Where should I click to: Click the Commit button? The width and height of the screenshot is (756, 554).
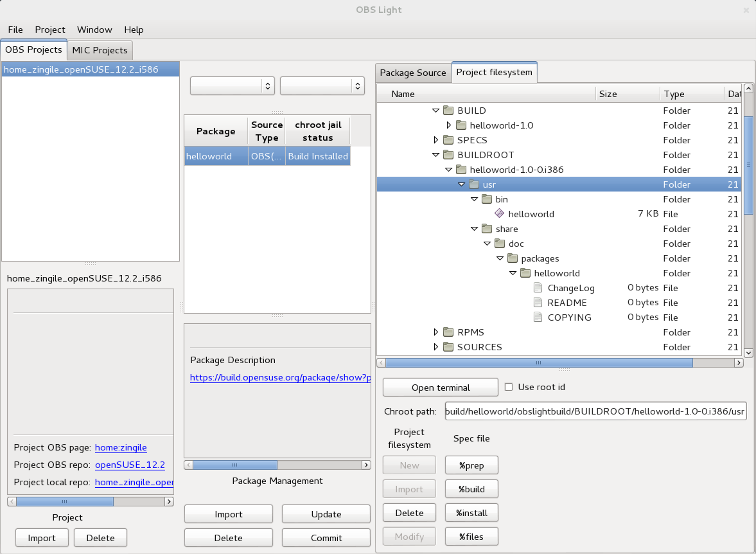326,537
